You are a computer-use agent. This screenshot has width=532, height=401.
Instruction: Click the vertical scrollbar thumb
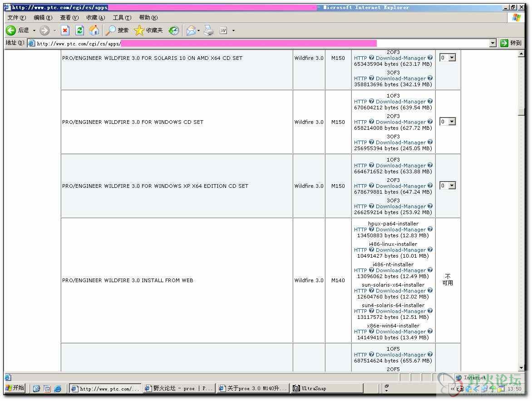click(522, 112)
